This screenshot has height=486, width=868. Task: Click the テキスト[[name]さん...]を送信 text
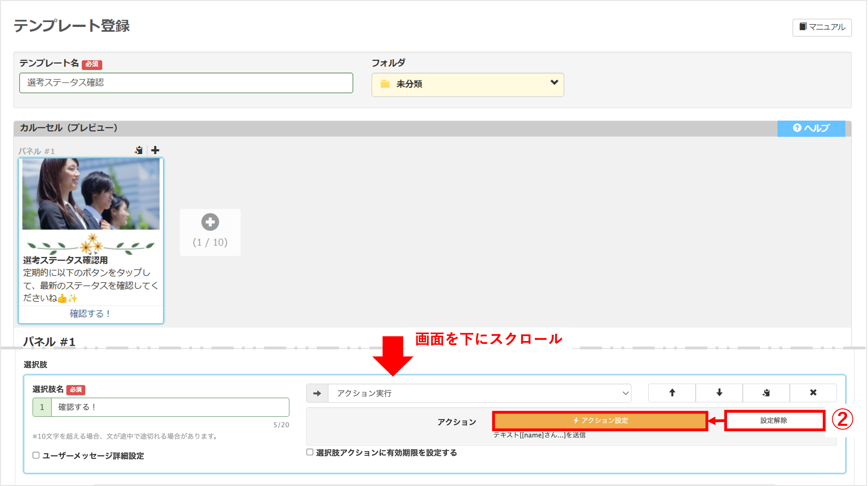[539, 435]
